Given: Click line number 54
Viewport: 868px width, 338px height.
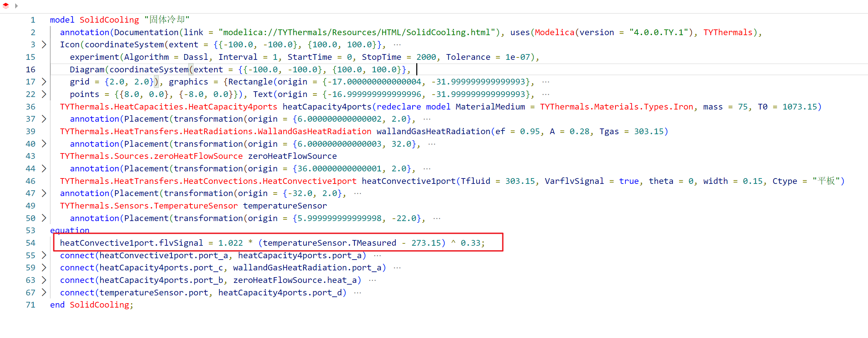Looking at the screenshot, I should (30, 243).
